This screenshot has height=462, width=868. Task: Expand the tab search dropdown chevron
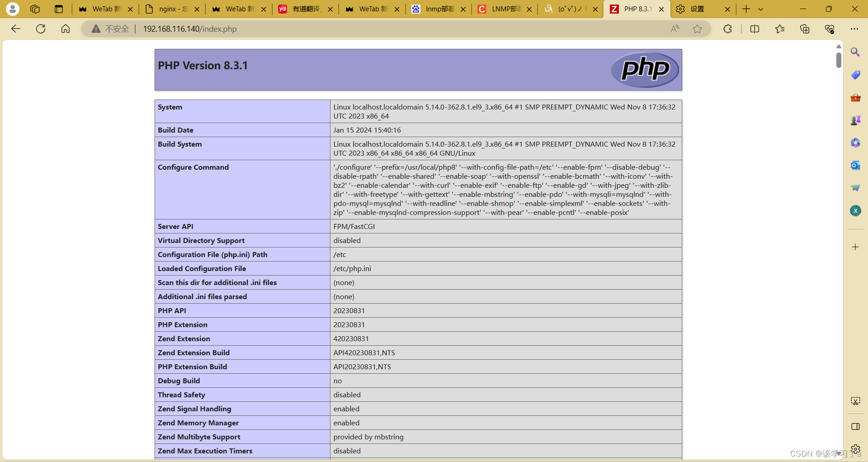tap(761, 9)
